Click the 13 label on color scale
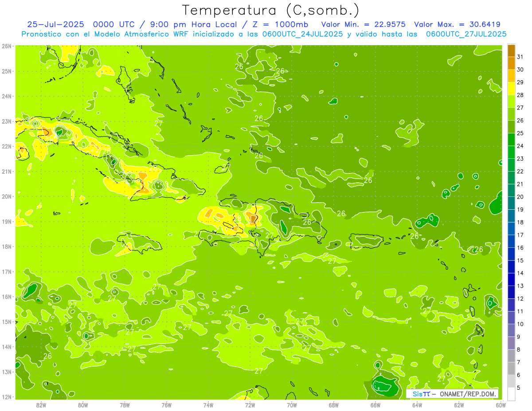This screenshot has height=411, width=532. coord(520,286)
